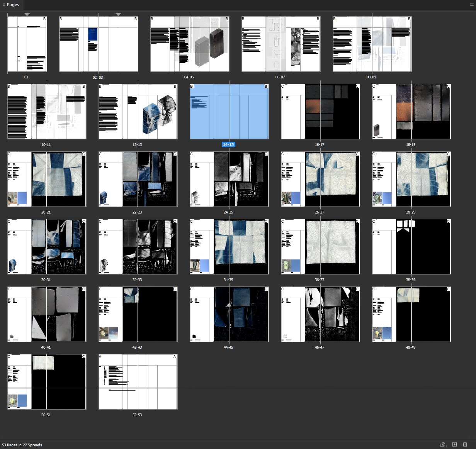
Task: Click the page 01 thumbnail
Action: click(x=27, y=44)
